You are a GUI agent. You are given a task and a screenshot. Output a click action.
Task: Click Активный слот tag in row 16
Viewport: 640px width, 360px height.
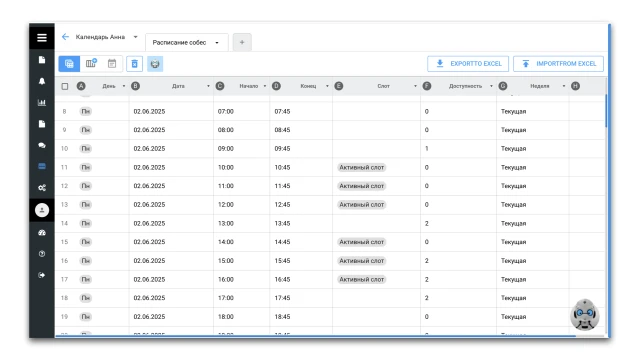362,260
